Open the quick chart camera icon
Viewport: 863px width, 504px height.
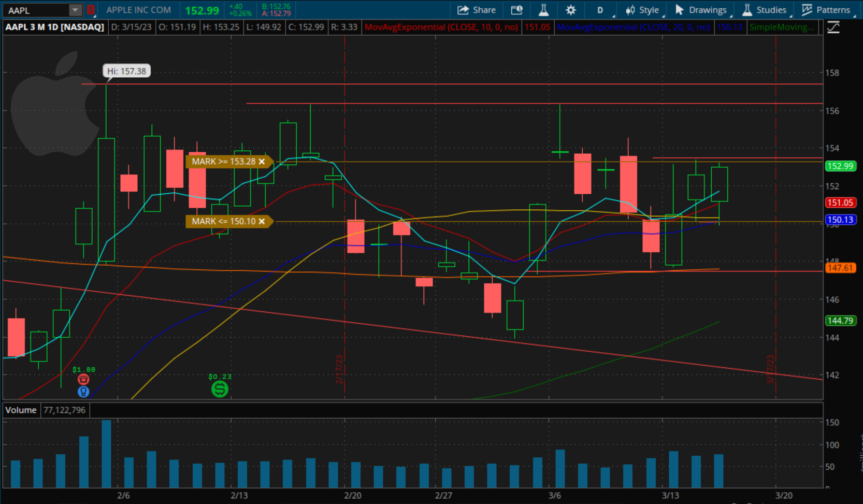tap(516, 10)
